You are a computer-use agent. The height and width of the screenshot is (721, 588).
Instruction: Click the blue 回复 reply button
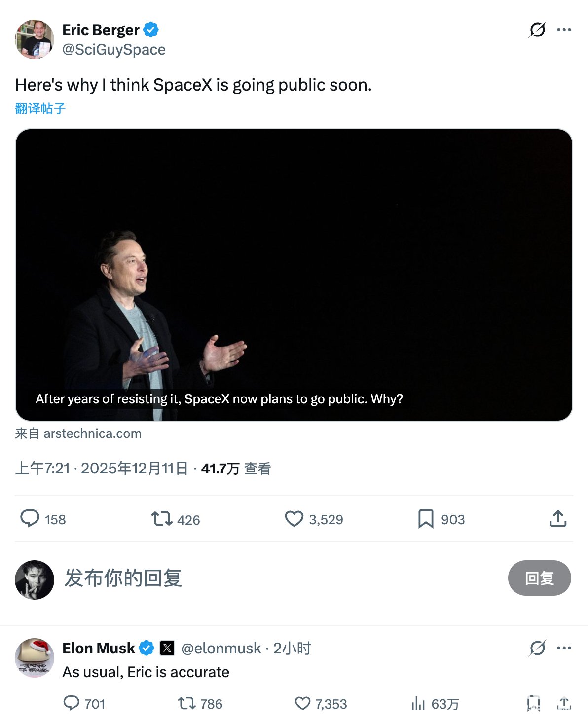[539, 578]
